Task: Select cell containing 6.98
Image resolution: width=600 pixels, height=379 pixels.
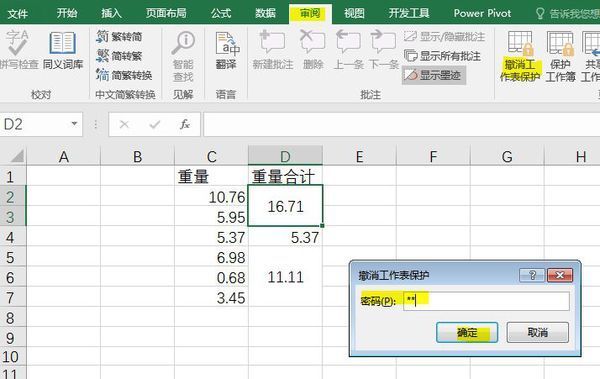Action: [x=211, y=257]
